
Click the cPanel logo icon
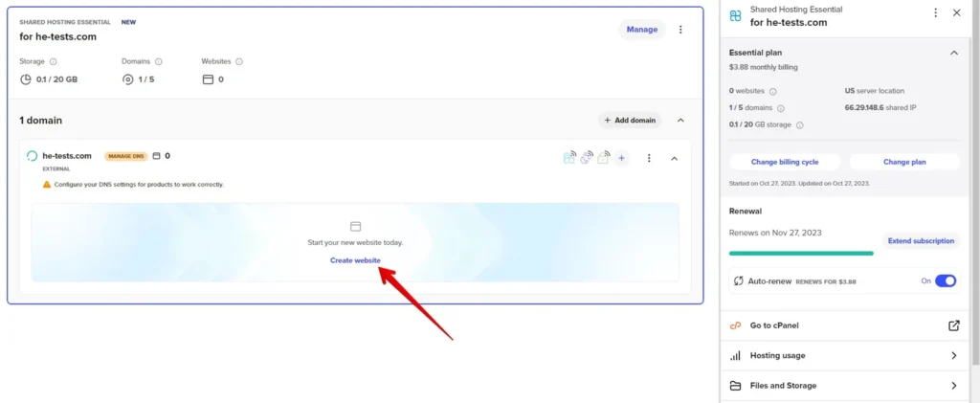tap(736, 325)
